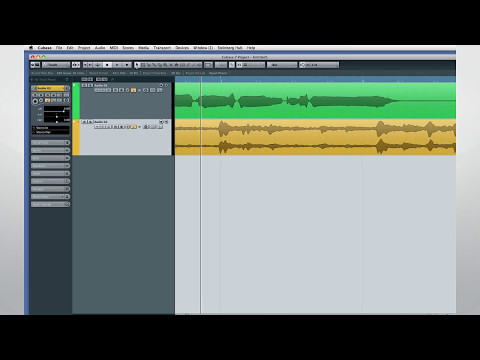Viewport: 480px width, 360px height.
Task: Click the timeline ruler above tracks
Action: pyautogui.click(x=315, y=79)
